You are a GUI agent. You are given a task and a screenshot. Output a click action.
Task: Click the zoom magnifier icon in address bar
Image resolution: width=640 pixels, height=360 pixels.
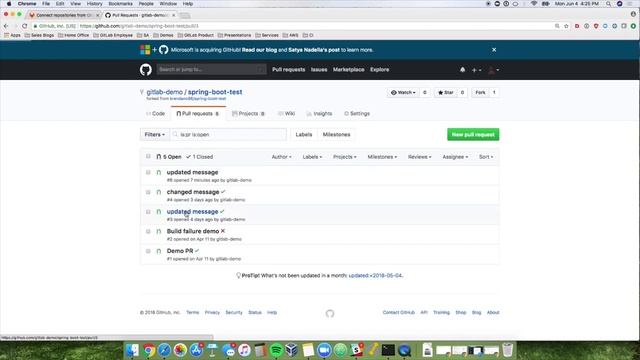point(557,26)
